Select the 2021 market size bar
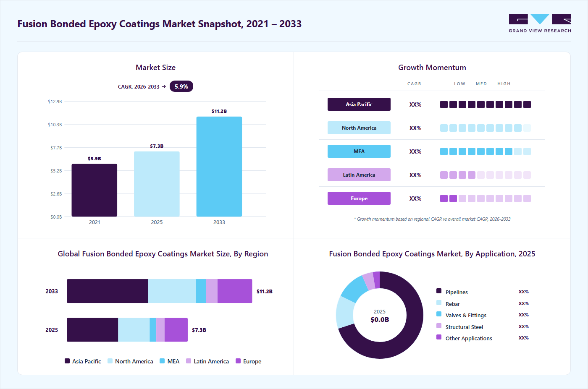 94,190
